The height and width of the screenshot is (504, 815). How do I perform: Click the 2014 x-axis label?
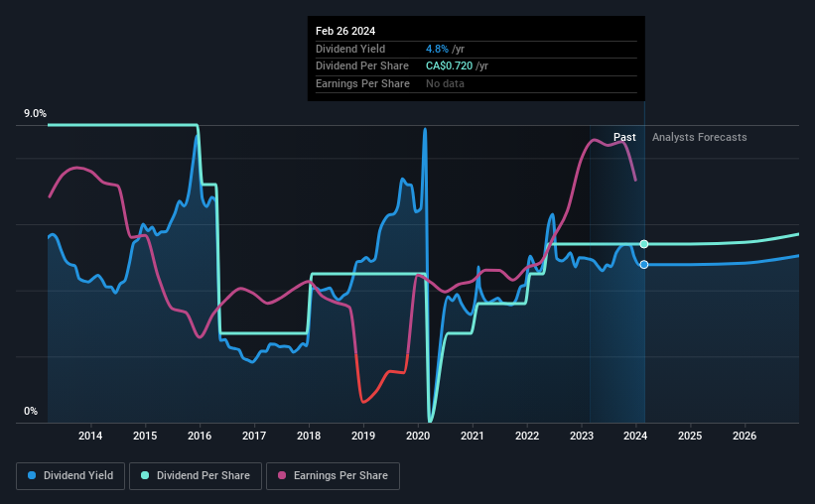[90, 436]
